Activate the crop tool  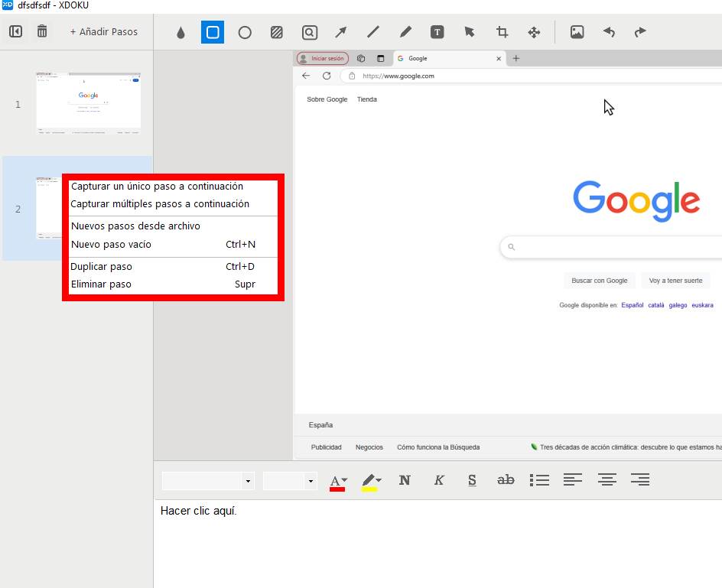pos(502,32)
